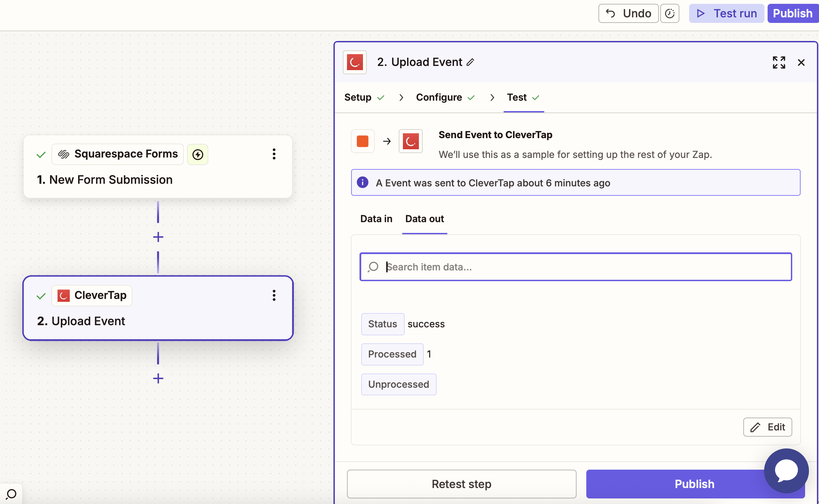Click orange source app icon

(363, 141)
